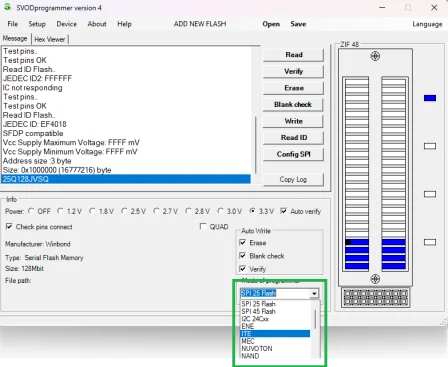The width and height of the screenshot is (448, 367).
Task: Click the Copy Log button
Action: tap(293, 179)
